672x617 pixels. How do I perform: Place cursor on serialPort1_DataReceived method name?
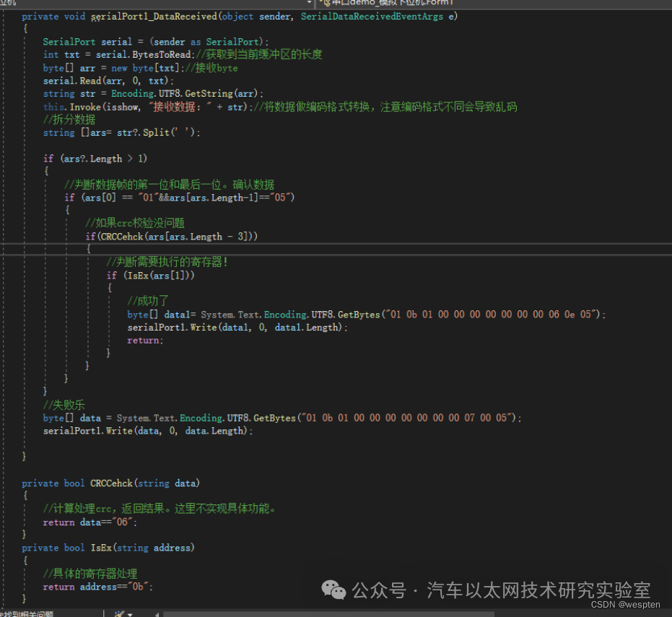tap(154, 17)
